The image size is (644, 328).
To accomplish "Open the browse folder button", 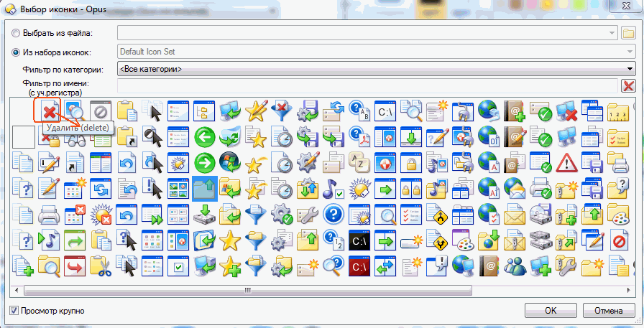I will [628, 33].
